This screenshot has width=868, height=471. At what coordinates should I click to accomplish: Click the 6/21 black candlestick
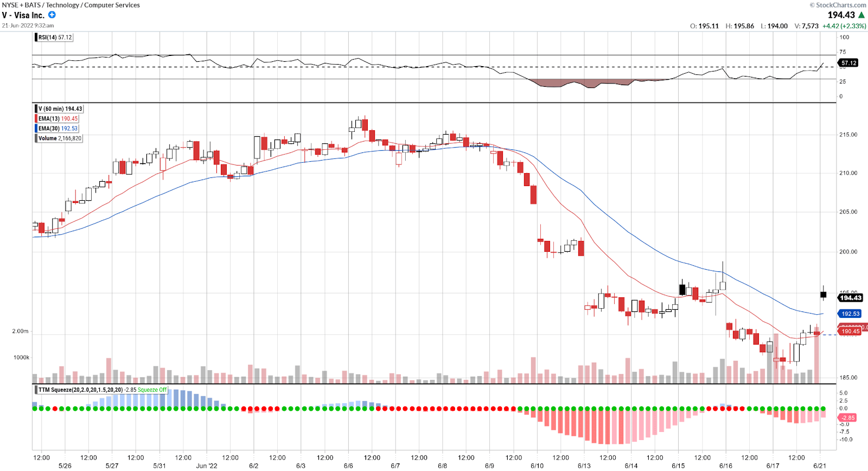point(823,295)
